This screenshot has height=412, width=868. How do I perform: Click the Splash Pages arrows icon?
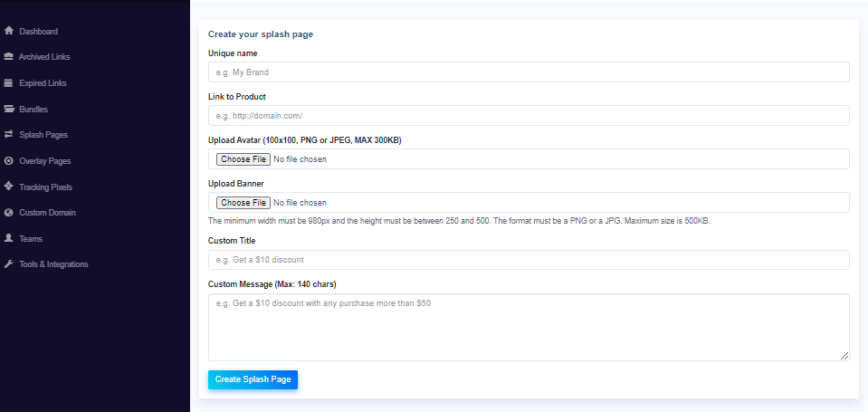pos(8,135)
